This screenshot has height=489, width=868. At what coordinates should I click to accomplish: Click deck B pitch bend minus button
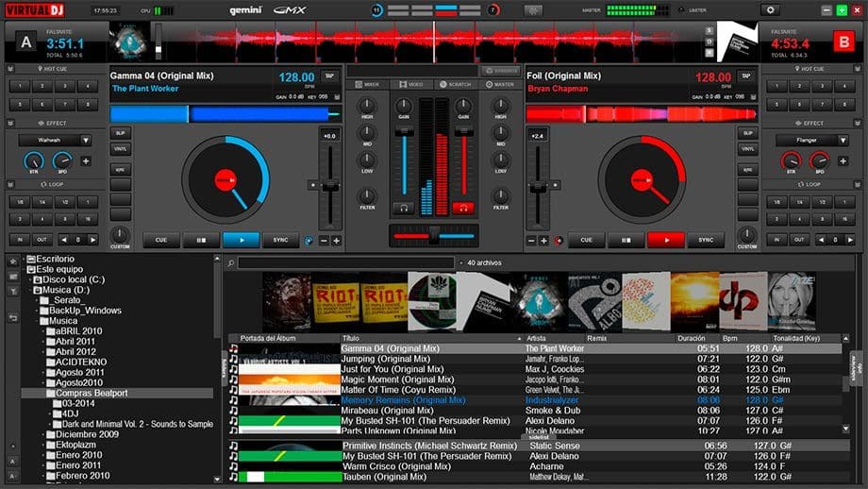coord(531,241)
